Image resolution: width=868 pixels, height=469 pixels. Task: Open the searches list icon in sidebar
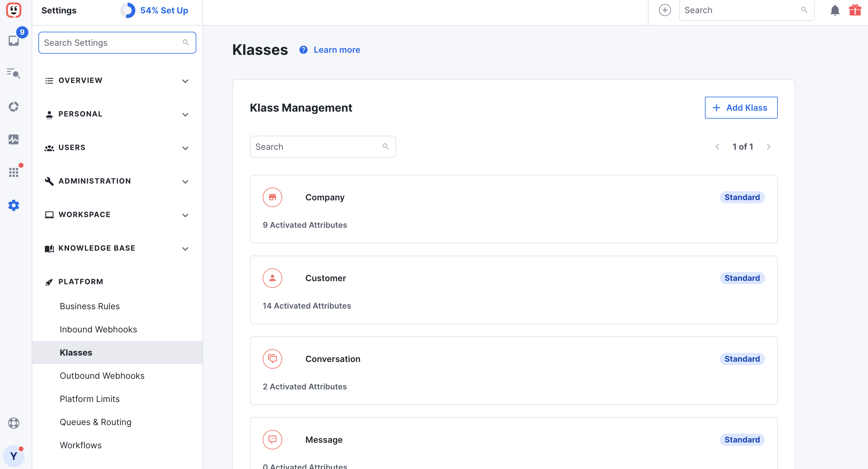[x=13, y=73]
